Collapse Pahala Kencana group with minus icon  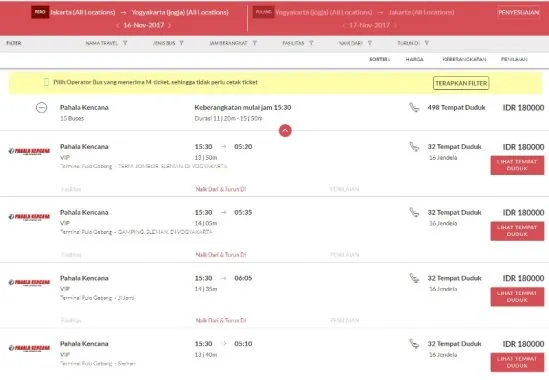tap(41, 108)
